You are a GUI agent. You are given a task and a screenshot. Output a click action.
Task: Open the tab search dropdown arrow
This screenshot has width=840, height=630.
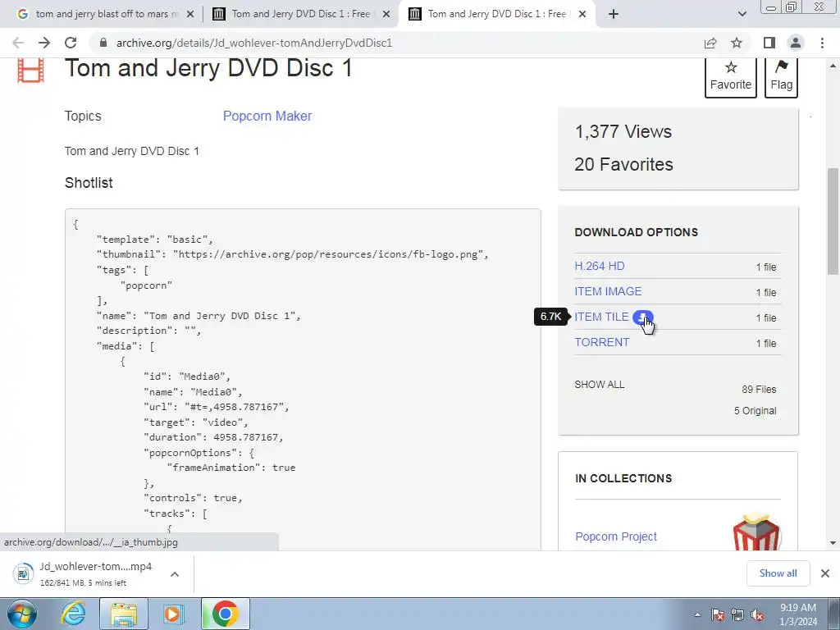742,14
